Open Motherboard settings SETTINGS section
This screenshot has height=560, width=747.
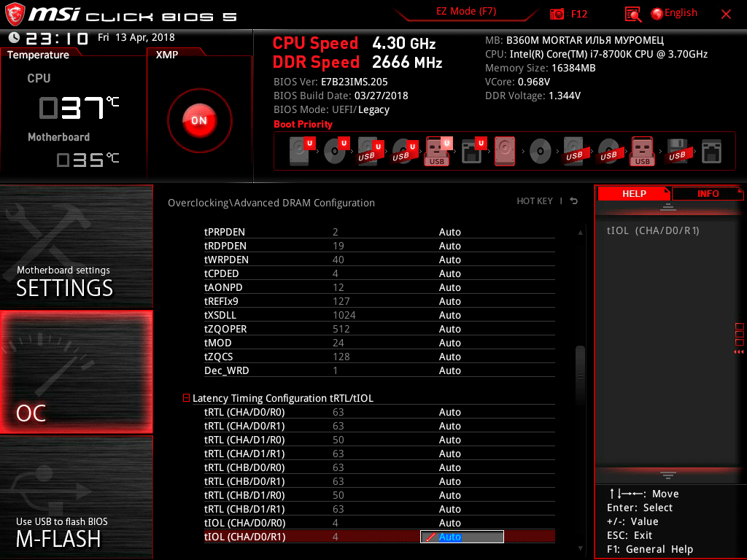coord(76,247)
